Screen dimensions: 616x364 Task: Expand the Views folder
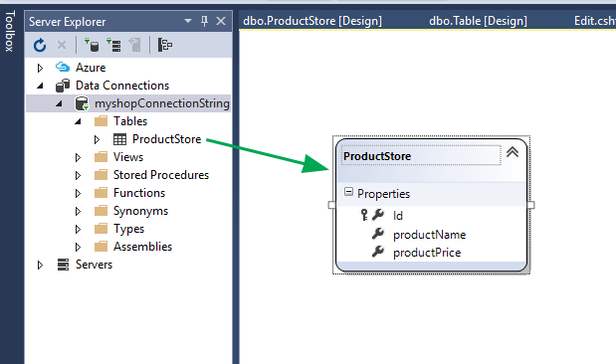(x=78, y=157)
